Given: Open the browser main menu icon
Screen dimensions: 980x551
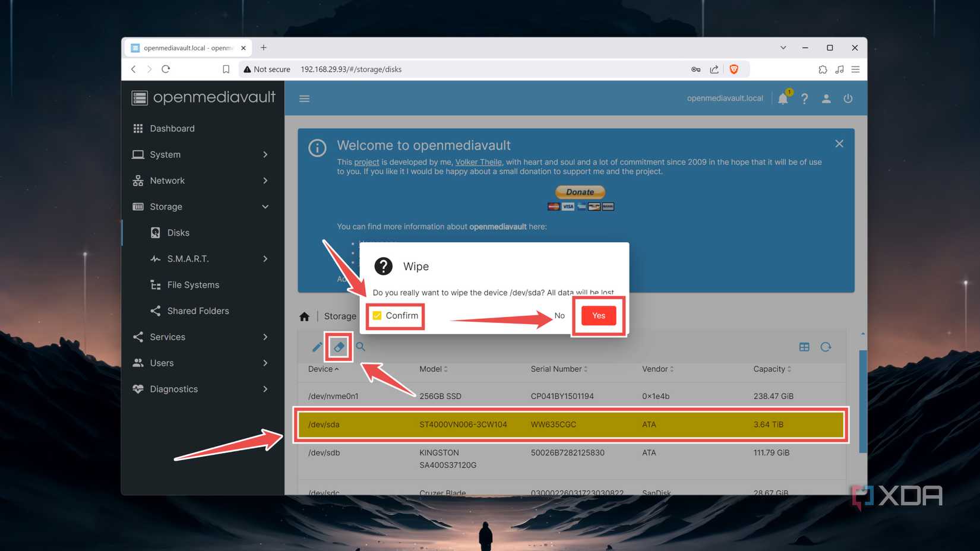Looking at the screenshot, I should (855, 69).
